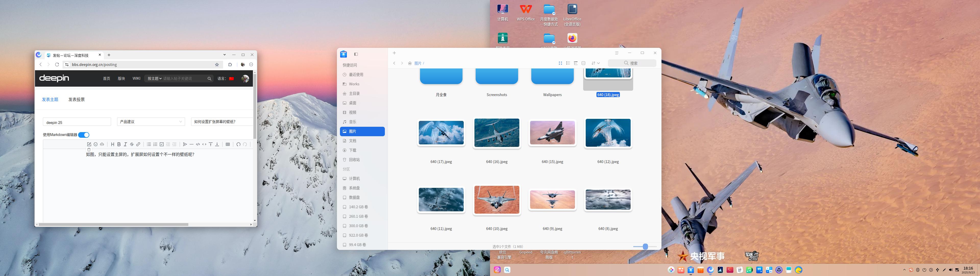The image size is (980, 276).
Task: Click the 图片 breadcrumb in the file manager
Action: point(418,63)
